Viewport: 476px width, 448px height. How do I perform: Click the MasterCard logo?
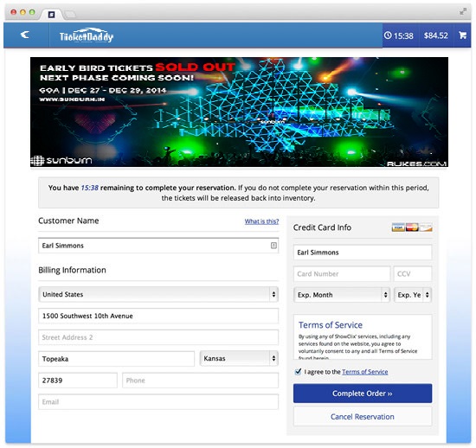pos(412,227)
